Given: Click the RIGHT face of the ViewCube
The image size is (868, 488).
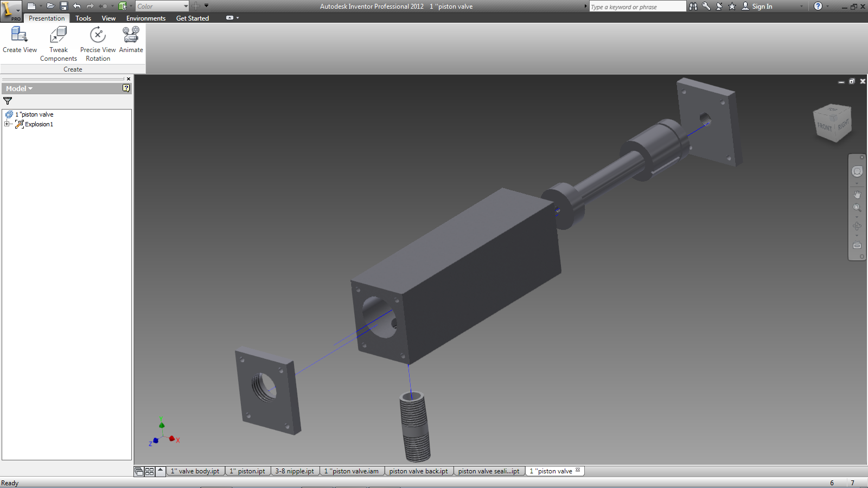Looking at the screenshot, I should click(x=843, y=124).
